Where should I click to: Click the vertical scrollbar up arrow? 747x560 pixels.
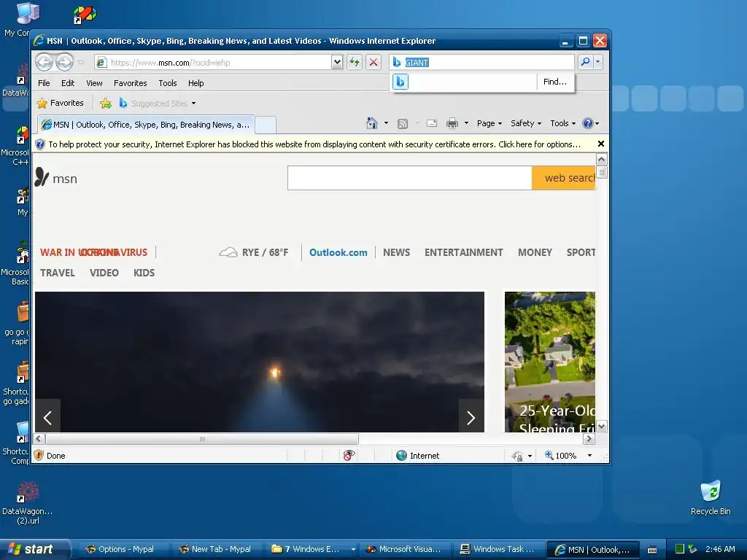pos(602,160)
